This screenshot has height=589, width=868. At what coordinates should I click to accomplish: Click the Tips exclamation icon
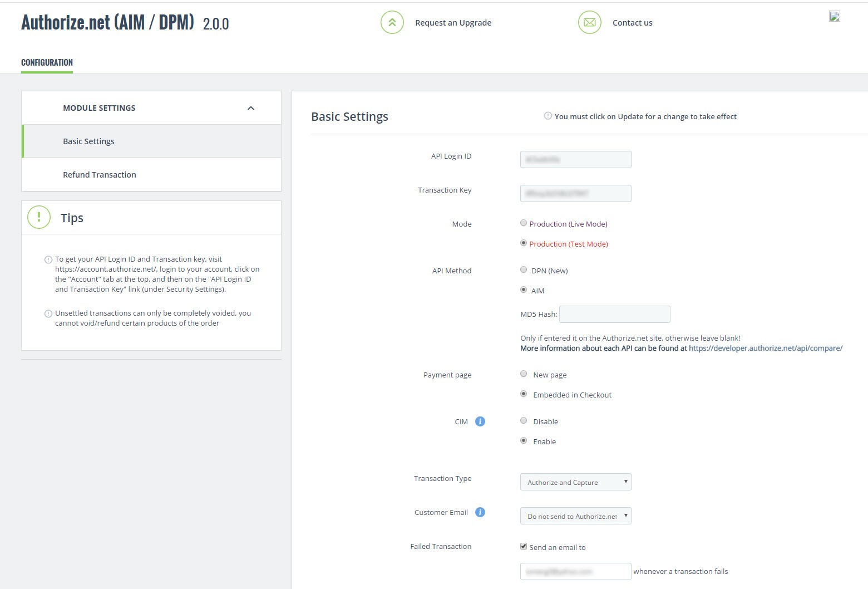(x=39, y=217)
